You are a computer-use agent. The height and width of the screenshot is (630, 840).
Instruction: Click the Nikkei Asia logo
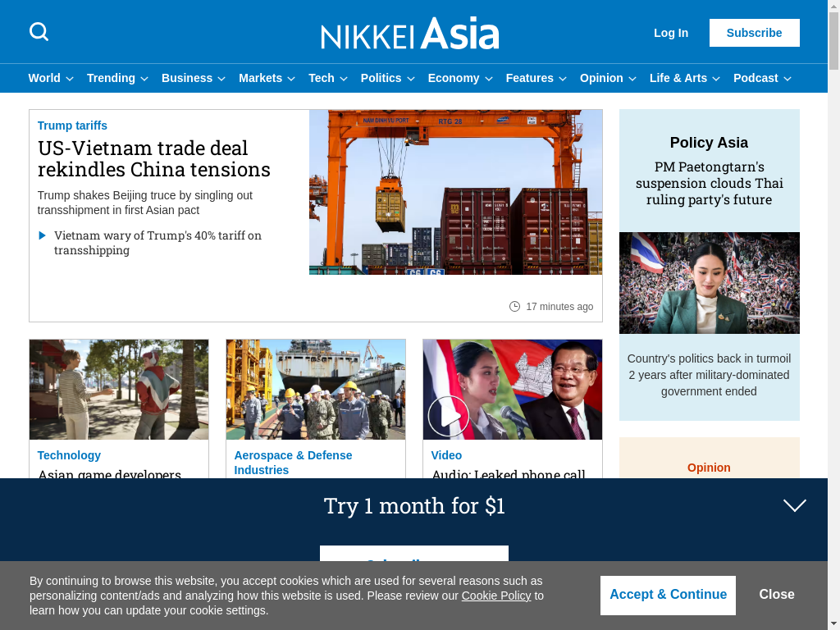(x=410, y=33)
